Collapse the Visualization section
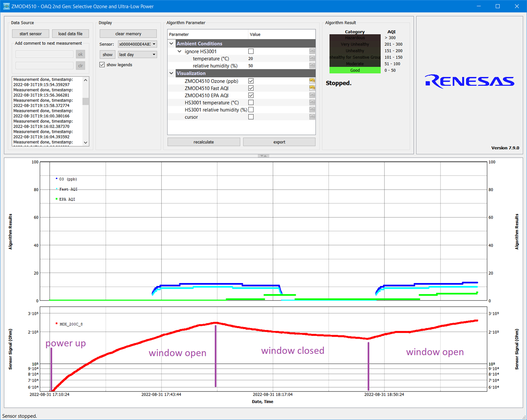 [171, 73]
